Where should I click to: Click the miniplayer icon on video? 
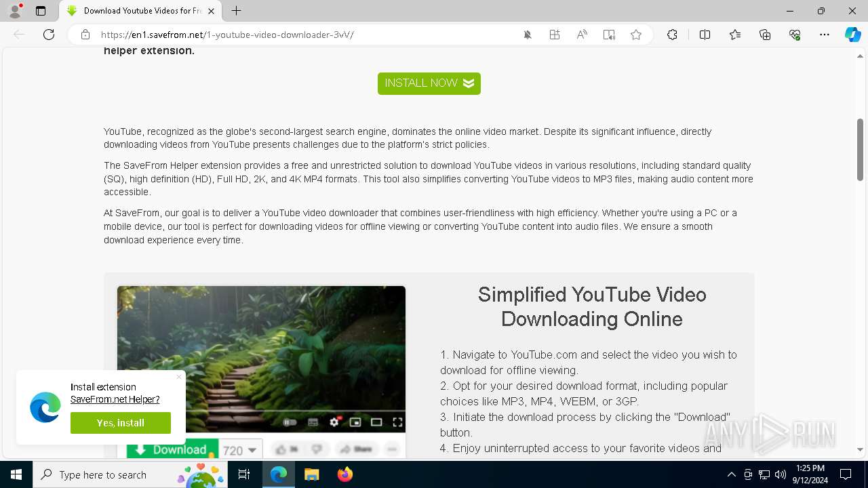pos(355,422)
